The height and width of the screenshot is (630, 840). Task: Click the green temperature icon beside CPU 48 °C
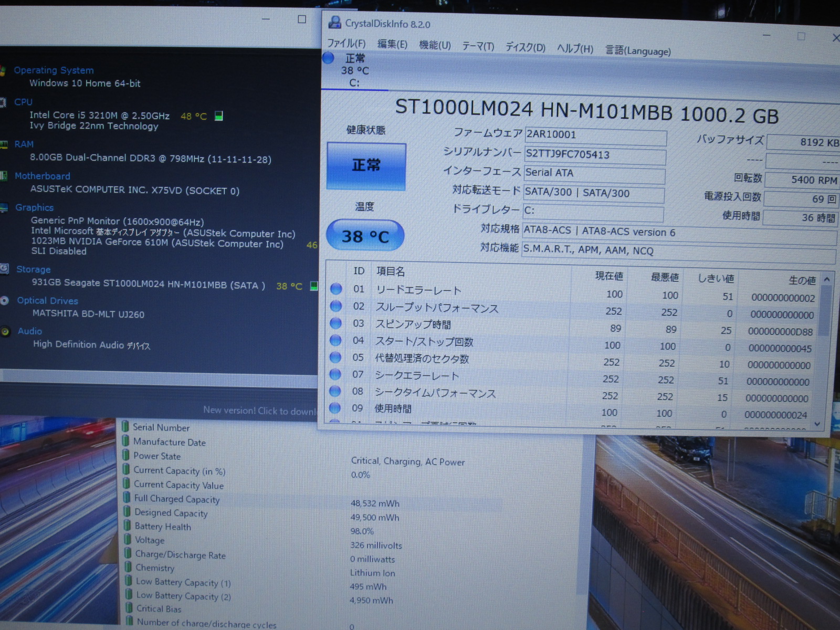219,116
